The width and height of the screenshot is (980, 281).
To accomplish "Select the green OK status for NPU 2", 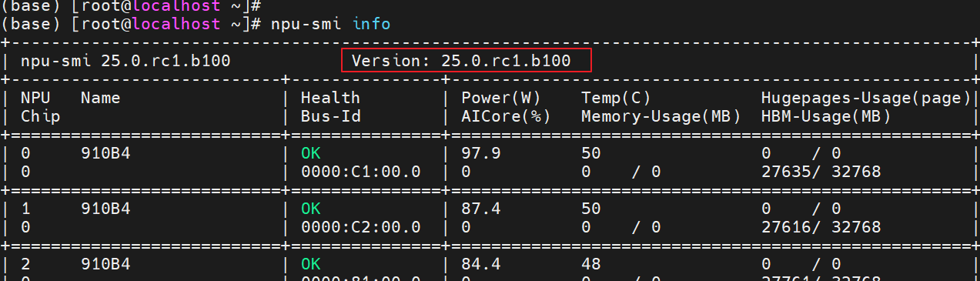I will (x=310, y=264).
